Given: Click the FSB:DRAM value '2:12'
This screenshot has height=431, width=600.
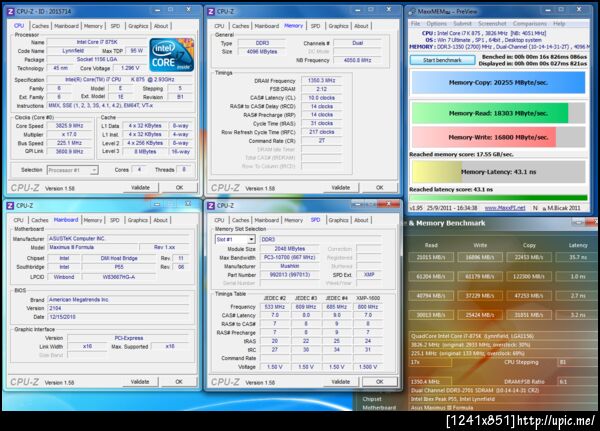Looking at the screenshot, I should click(x=321, y=89).
